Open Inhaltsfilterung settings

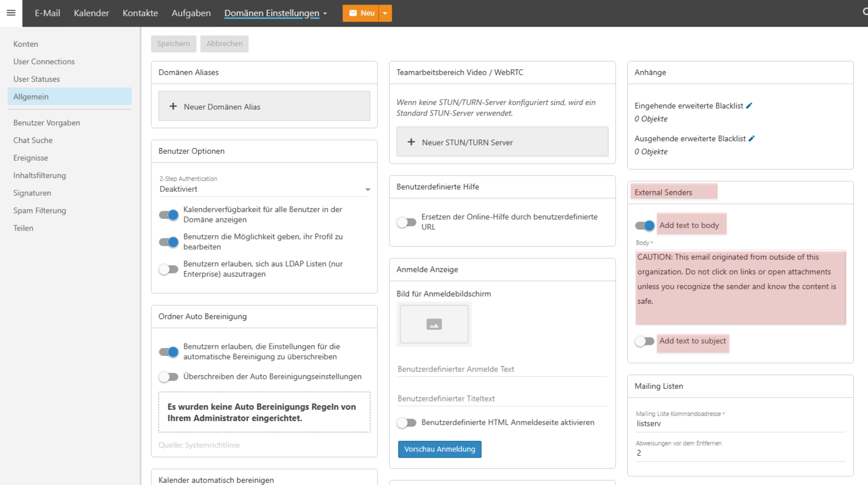69,175
